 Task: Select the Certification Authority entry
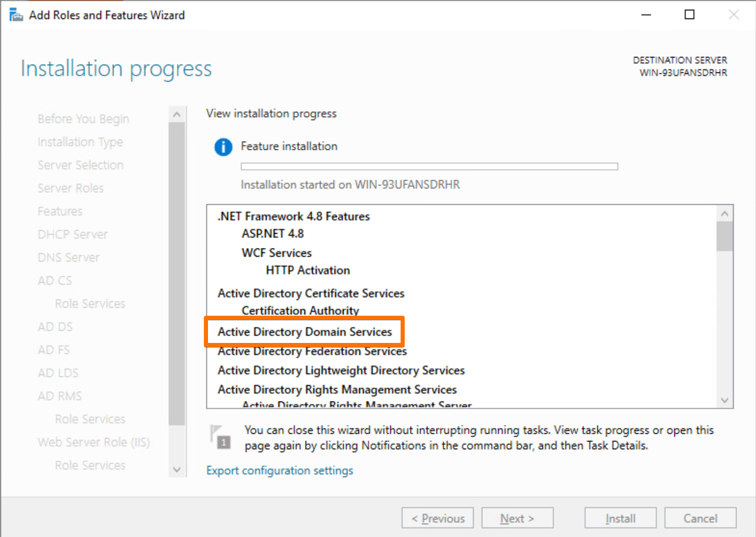click(300, 311)
